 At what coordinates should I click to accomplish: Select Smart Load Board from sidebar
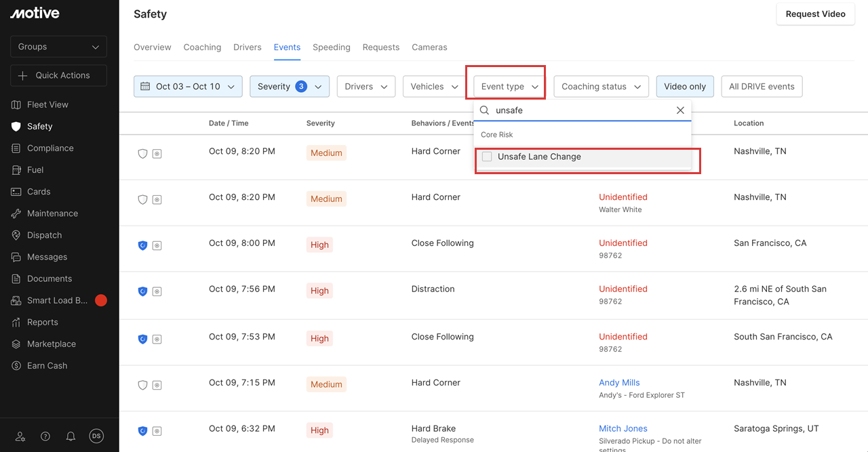click(x=58, y=300)
